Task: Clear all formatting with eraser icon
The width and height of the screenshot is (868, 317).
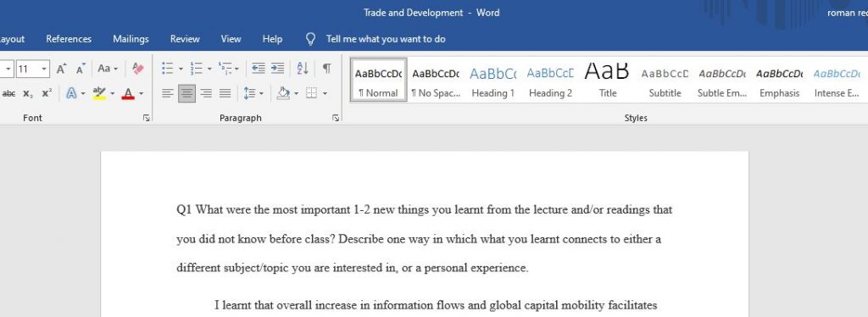Action: [138, 69]
